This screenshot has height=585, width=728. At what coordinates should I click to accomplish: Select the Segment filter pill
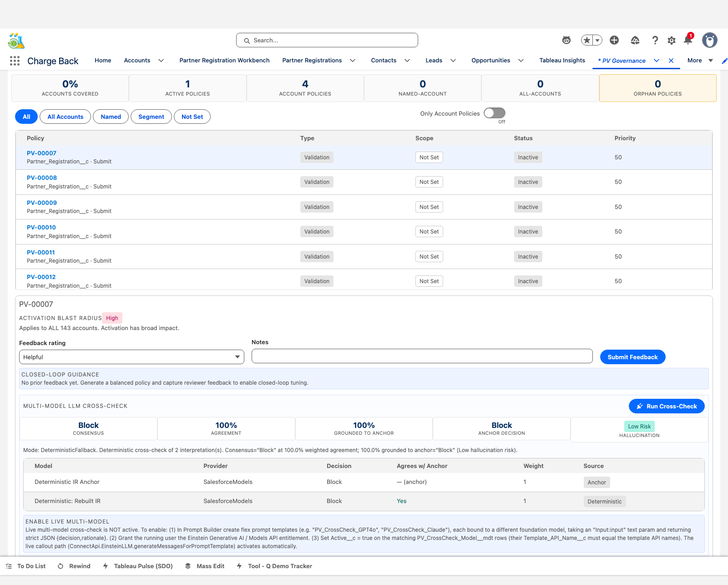pyautogui.click(x=151, y=117)
